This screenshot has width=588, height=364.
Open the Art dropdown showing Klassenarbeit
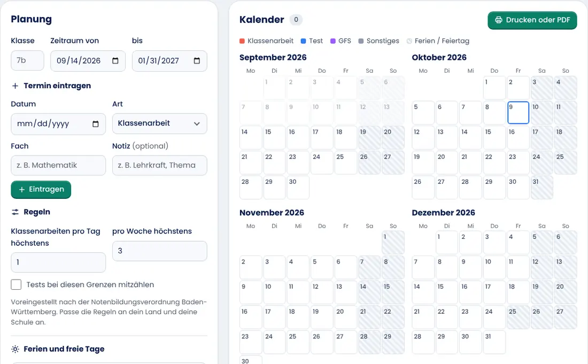(160, 123)
